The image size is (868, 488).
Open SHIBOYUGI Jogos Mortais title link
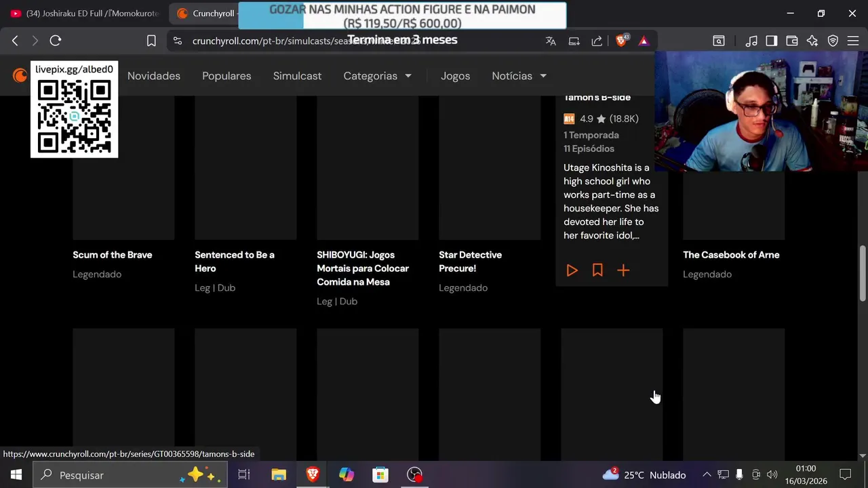tap(363, 268)
